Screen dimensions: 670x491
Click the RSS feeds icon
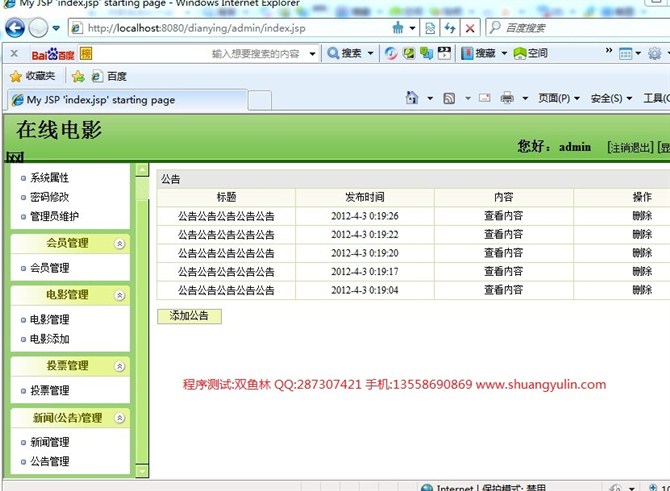click(449, 99)
